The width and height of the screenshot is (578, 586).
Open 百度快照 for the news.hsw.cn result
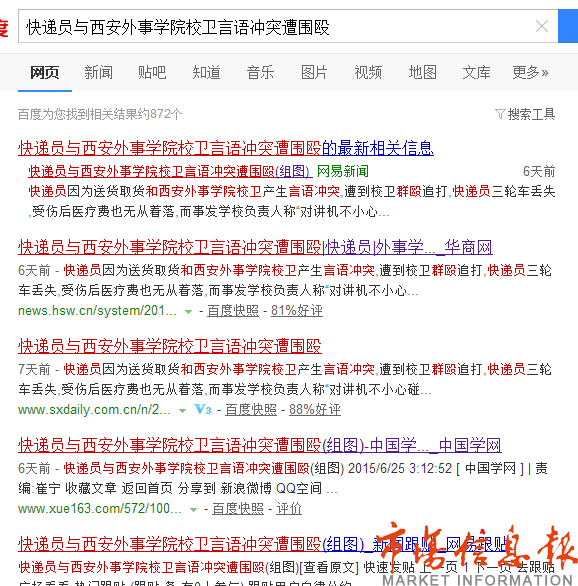(233, 311)
